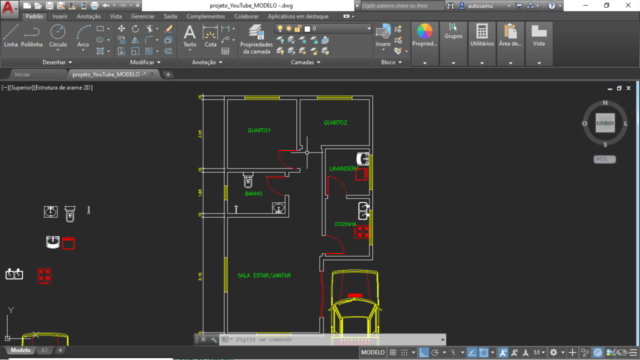This screenshot has height=360, width=640.
Task: Expand the Desenhar panel
Action: pyautogui.click(x=57, y=62)
